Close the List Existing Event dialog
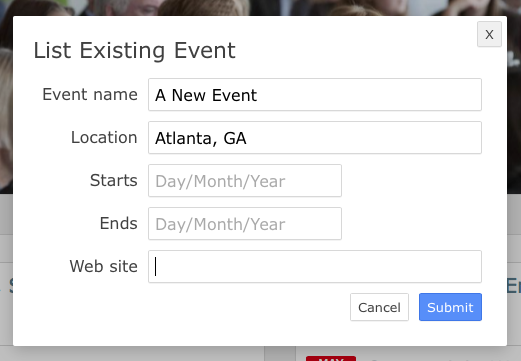 coord(489,34)
